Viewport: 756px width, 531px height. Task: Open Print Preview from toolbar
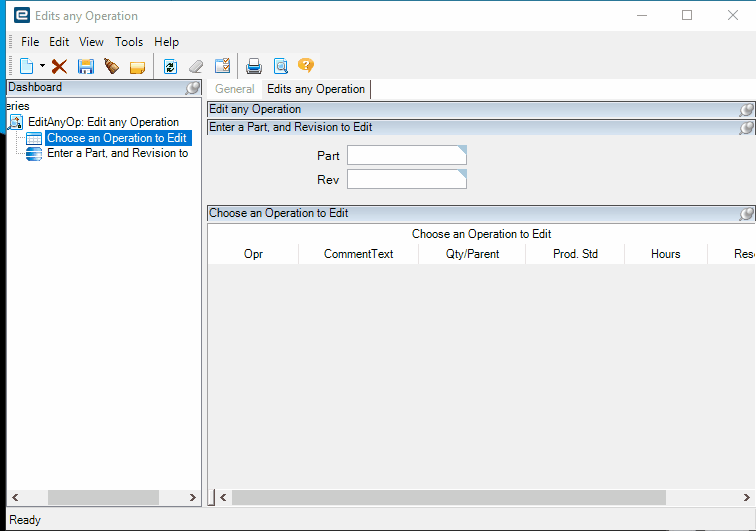[280, 66]
